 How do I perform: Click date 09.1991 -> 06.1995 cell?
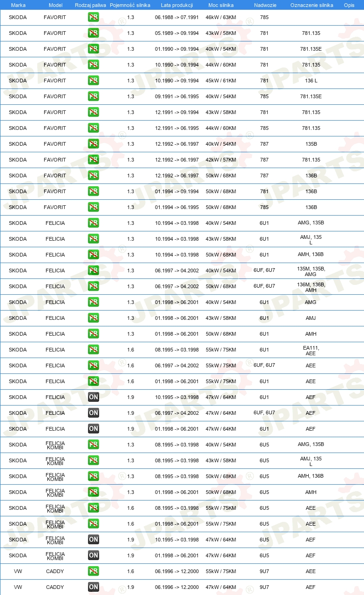tap(177, 96)
